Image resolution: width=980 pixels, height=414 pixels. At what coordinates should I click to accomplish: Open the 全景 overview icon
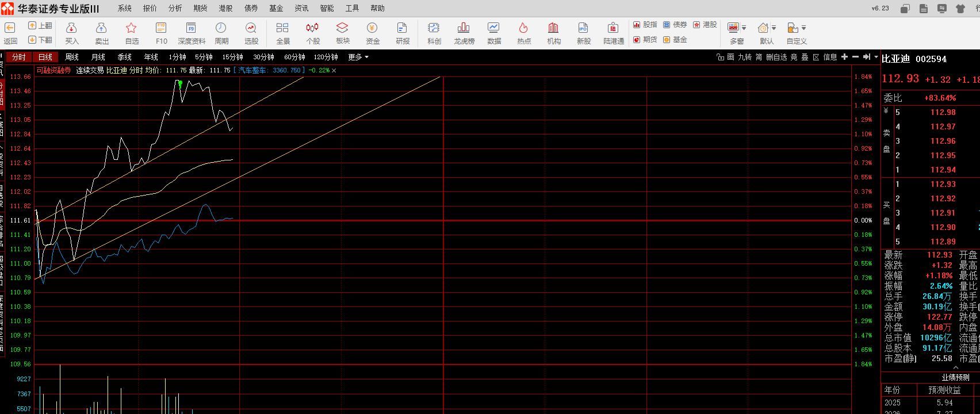[x=282, y=28]
